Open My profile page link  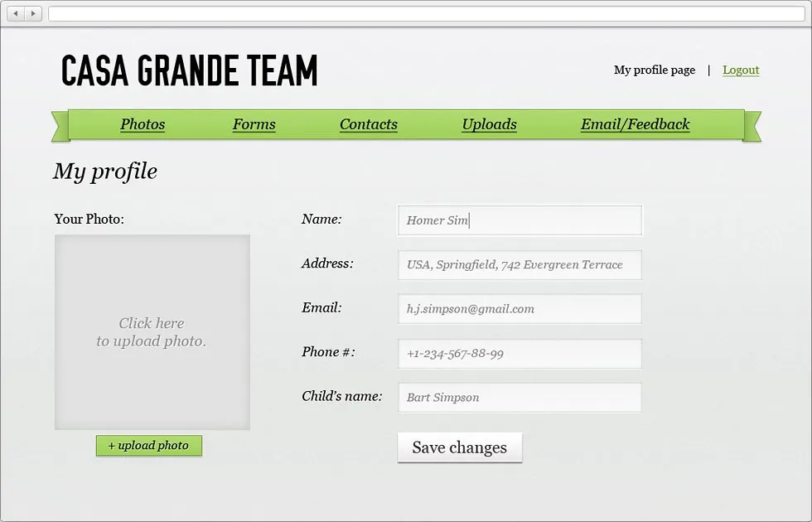[x=655, y=70]
